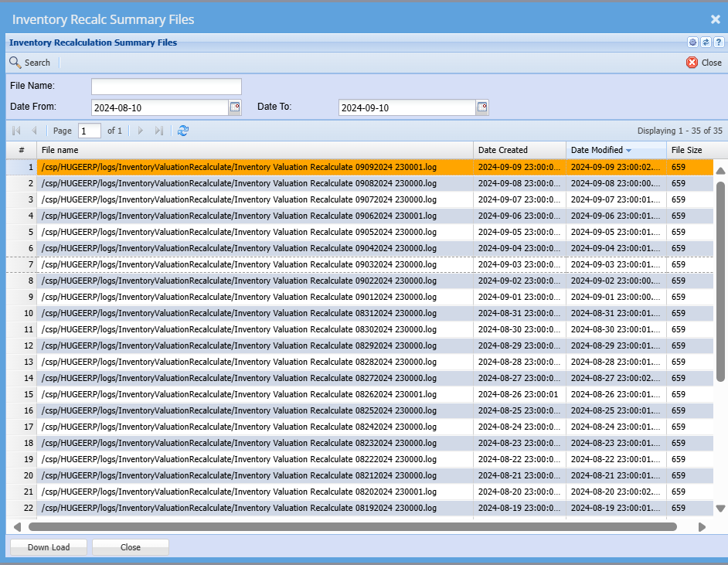Viewport: 728px width, 565px height.
Task: Click the horizontal scrollbar right arrow
Action: [x=702, y=527]
